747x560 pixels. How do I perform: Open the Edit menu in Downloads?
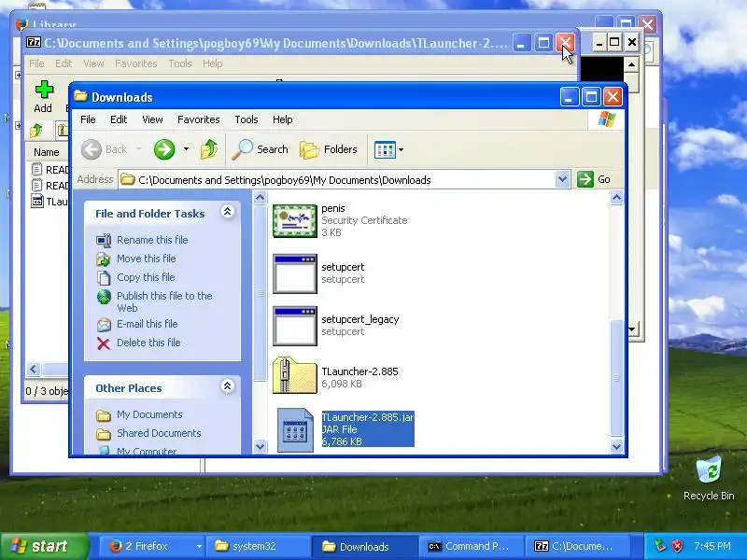tap(119, 119)
